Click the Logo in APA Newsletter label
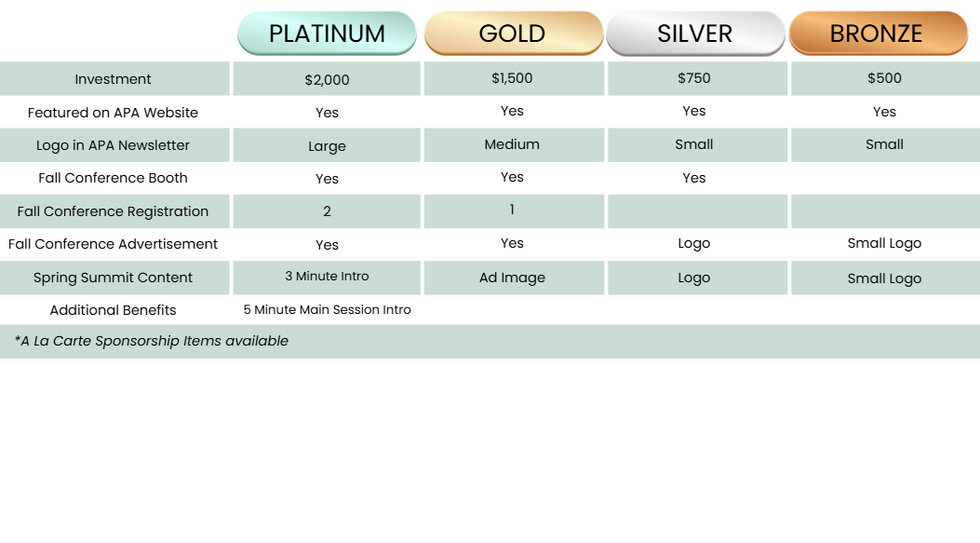This screenshot has width=980, height=543. (114, 145)
